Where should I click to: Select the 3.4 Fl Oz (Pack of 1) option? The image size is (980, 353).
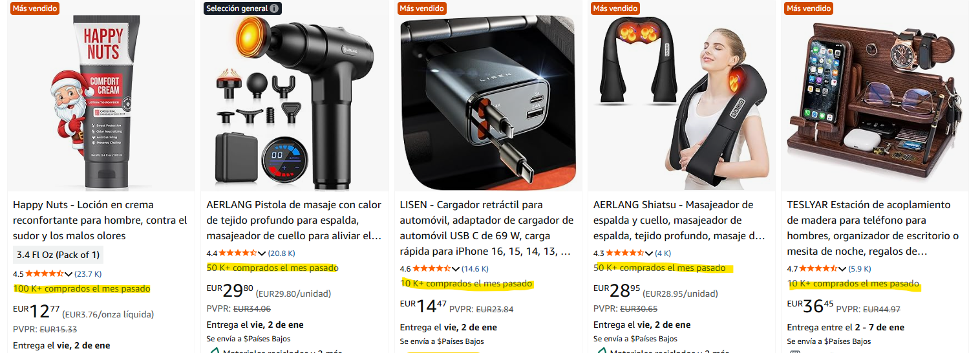tap(58, 254)
